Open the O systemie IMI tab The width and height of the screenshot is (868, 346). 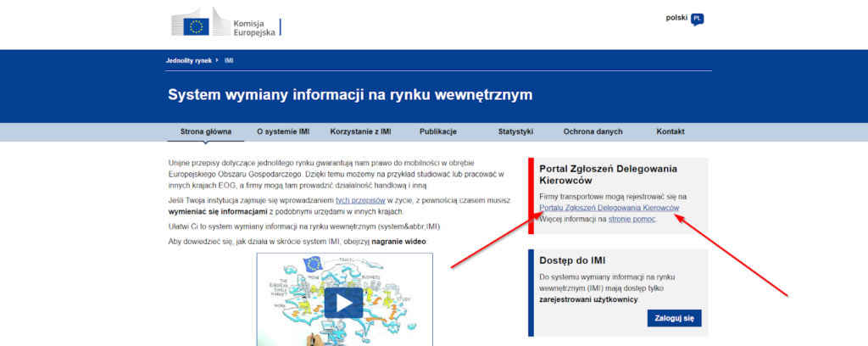click(283, 131)
